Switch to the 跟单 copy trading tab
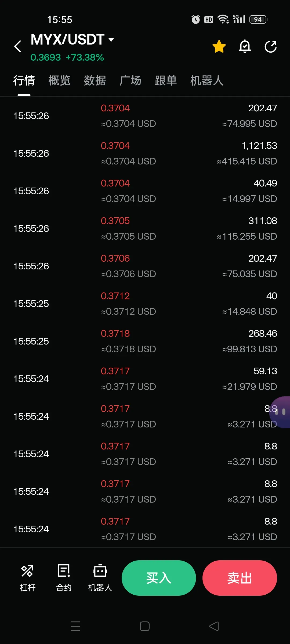The width and height of the screenshot is (290, 644). pyautogui.click(x=166, y=80)
